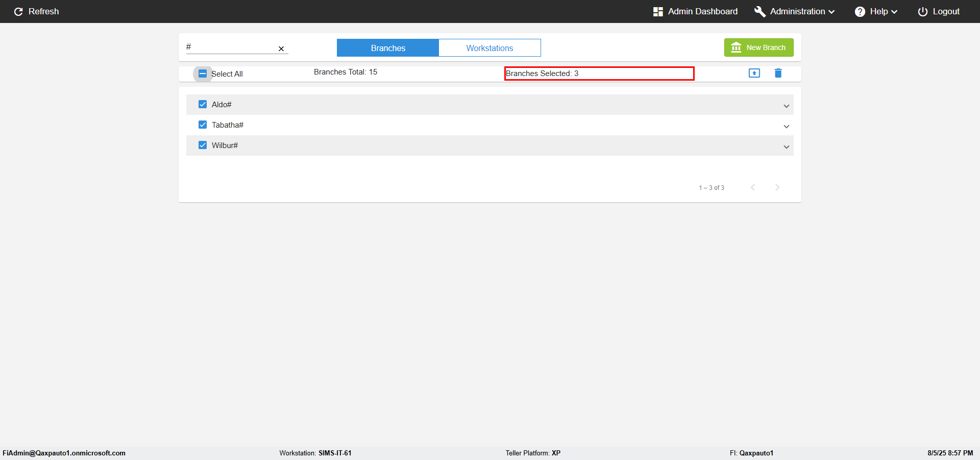Open the Administration dropdown menu
The image size is (980, 460).
pyautogui.click(x=795, y=11)
